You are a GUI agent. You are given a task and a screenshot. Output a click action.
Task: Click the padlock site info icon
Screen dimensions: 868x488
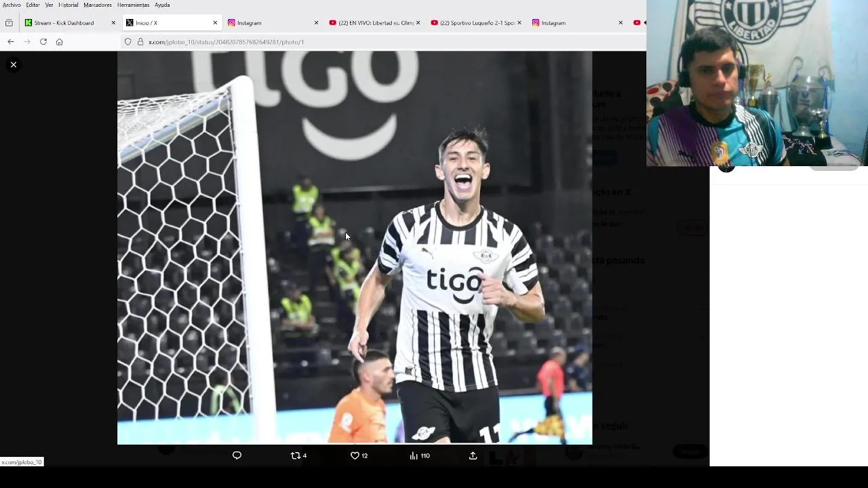coord(140,42)
